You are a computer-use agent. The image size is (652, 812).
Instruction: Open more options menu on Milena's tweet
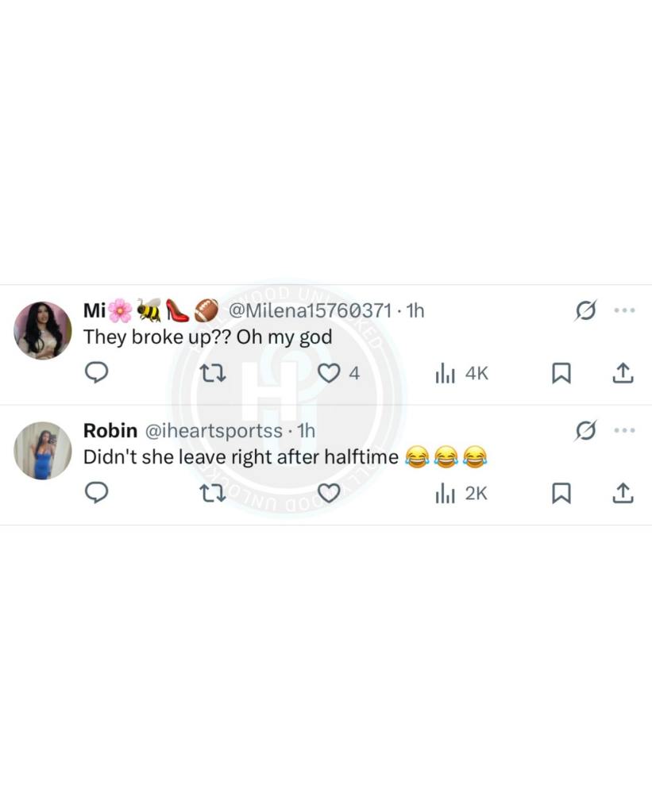tap(624, 310)
